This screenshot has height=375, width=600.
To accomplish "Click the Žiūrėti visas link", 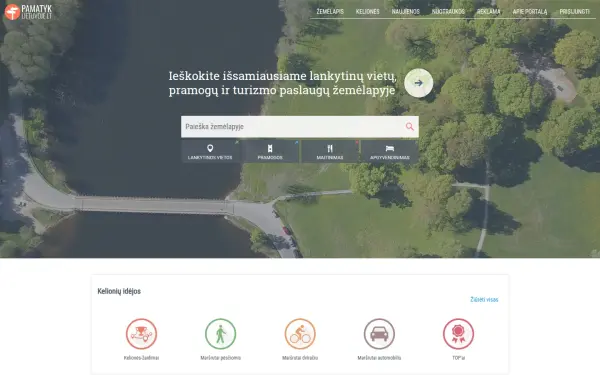I will [x=484, y=300].
